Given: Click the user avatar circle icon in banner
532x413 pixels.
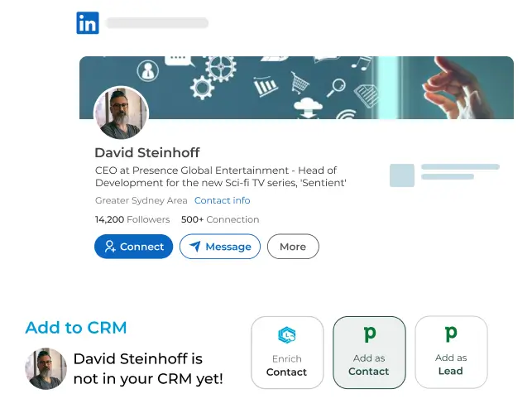Looking at the screenshot, I should click(x=147, y=70).
